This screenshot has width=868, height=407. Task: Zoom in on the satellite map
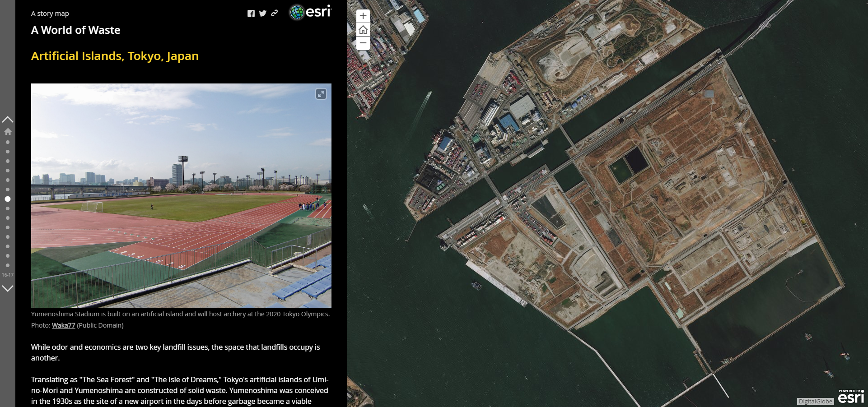(x=363, y=16)
